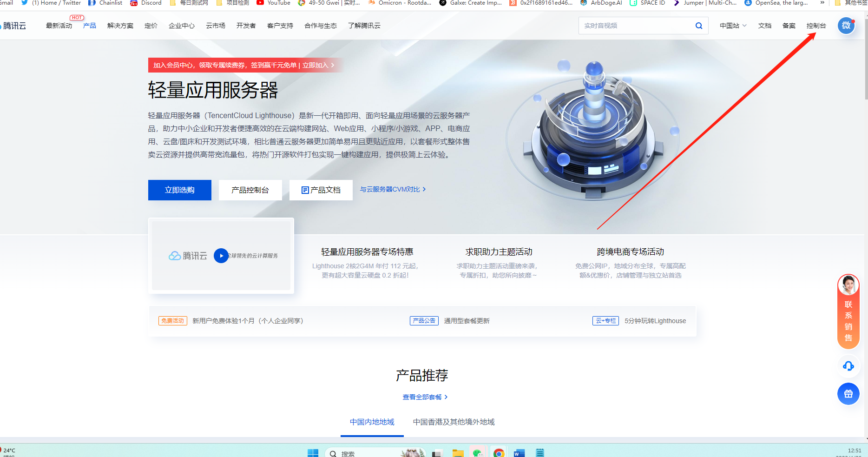Image resolution: width=868 pixels, height=457 pixels.
Task: Open the 企业中心 navigation menu
Action: [182, 26]
